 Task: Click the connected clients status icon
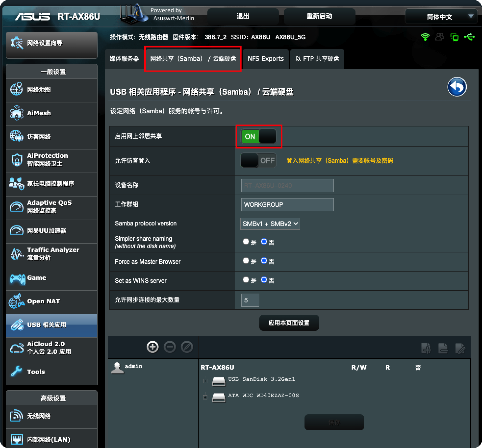point(440,37)
